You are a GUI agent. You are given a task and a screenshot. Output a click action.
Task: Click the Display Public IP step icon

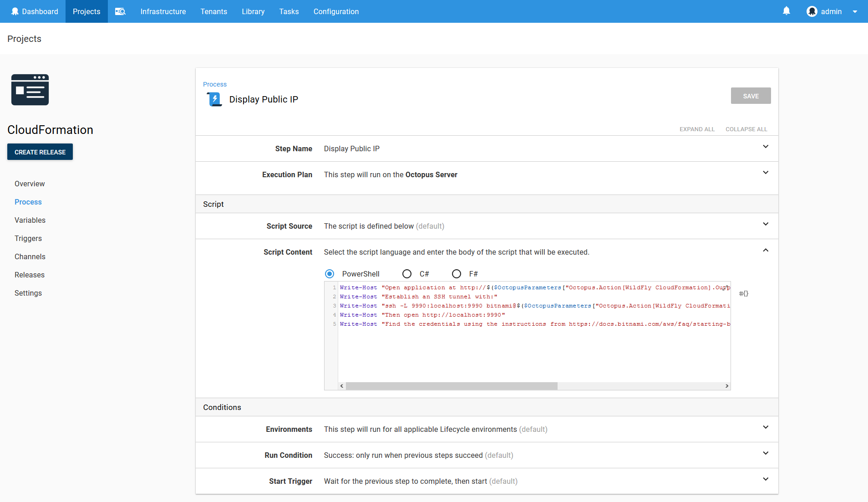213,99
